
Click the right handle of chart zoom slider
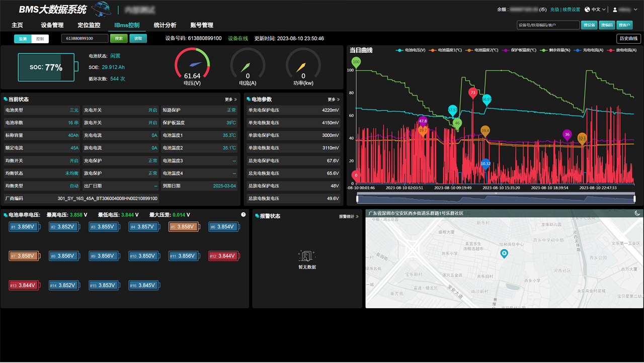pyautogui.click(x=634, y=199)
